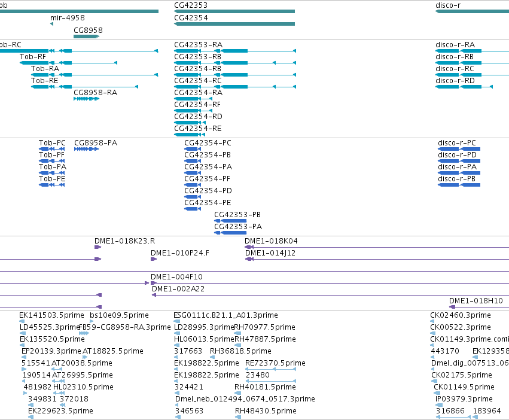Viewport: 509px width, 420px height.
Task: Open the CG8958-RA transcript
Action: point(86,99)
